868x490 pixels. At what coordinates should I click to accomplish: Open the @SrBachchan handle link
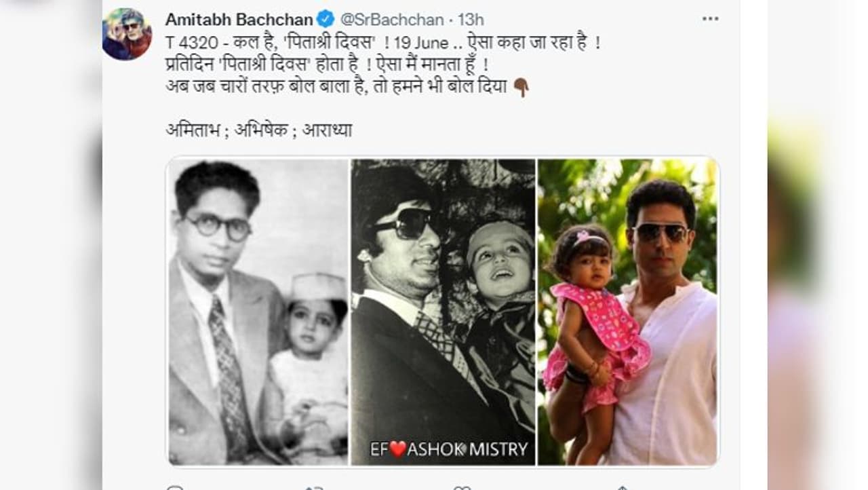(391, 20)
